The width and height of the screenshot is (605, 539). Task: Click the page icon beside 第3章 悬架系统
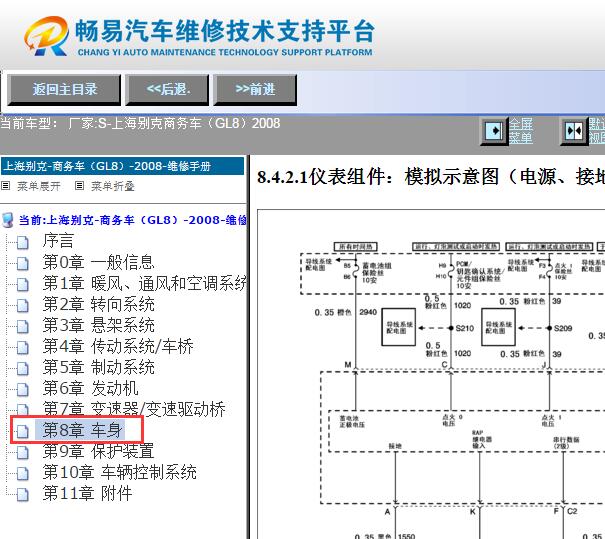click(x=23, y=326)
